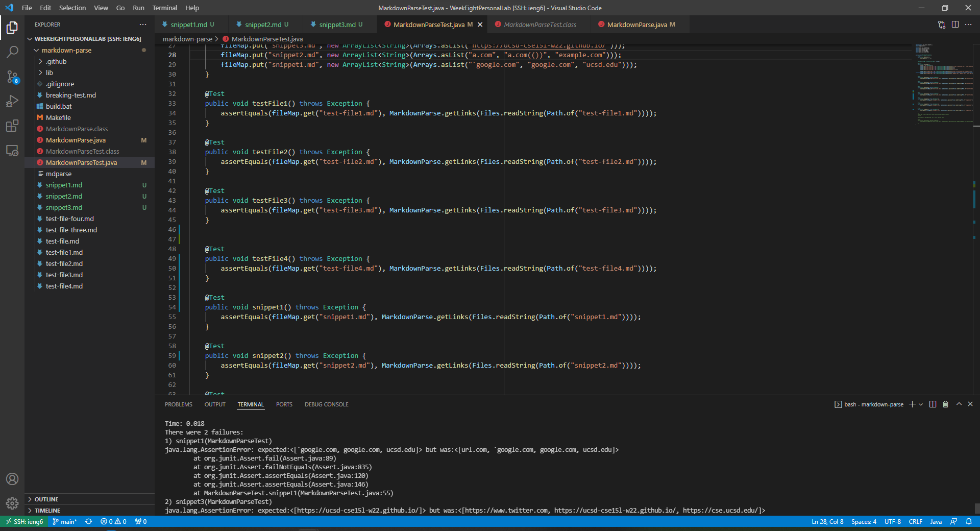Toggle maximized panel size with caret

[959, 404]
